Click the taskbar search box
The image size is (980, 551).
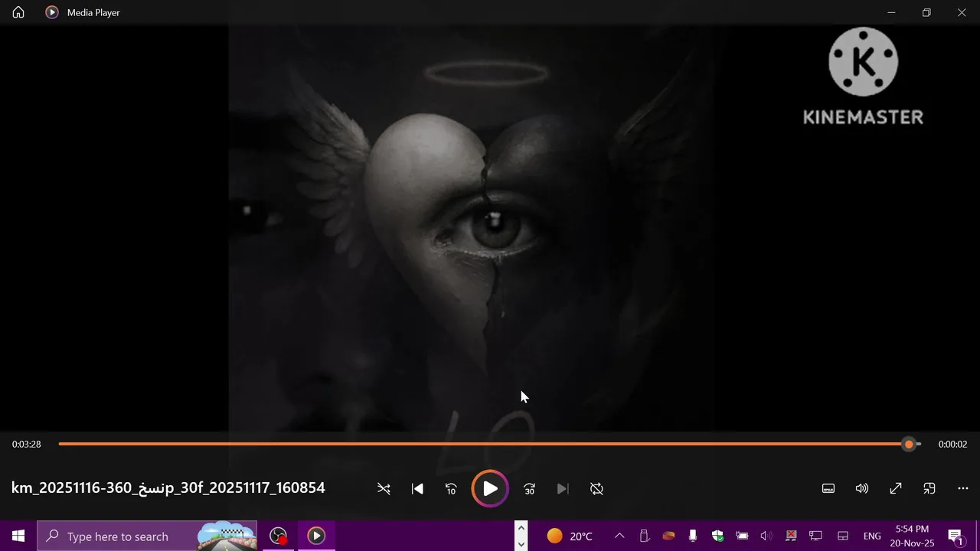point(147,536)
